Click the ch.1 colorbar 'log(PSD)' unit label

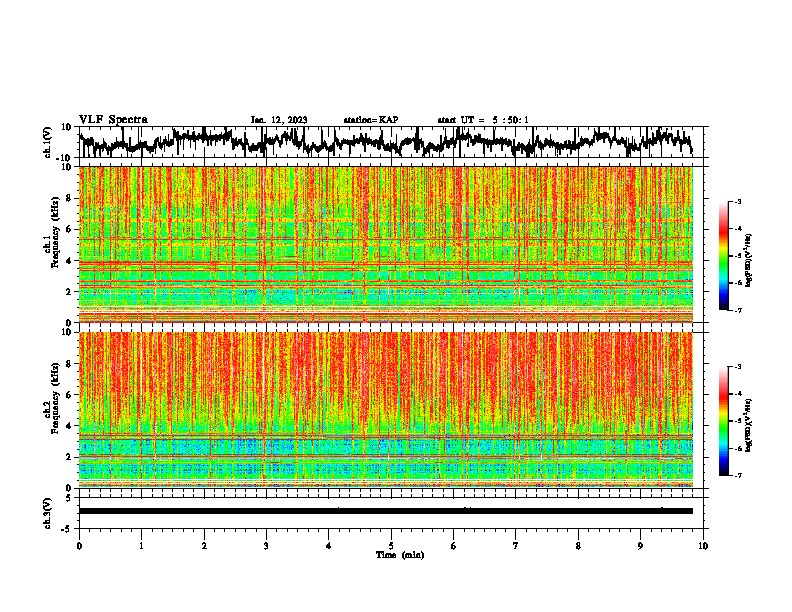[749, 260]
